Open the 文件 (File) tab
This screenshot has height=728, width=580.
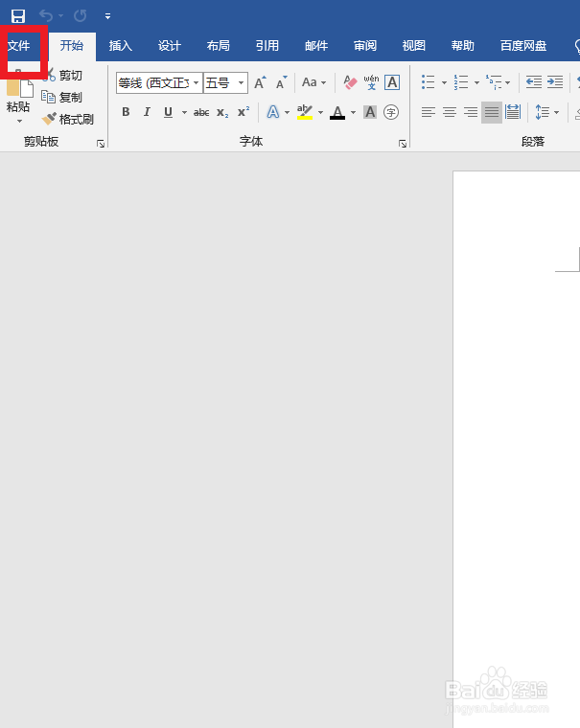(19, 46)
